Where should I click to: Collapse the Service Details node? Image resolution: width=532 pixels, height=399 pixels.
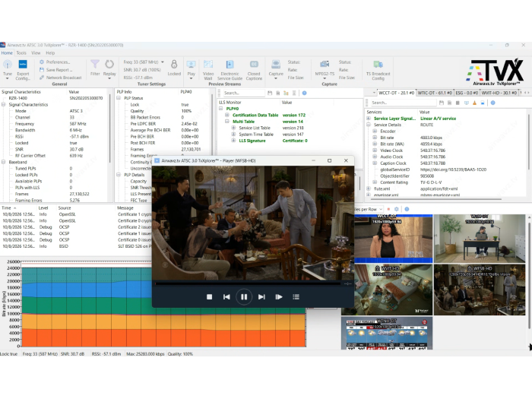point(369,125)
